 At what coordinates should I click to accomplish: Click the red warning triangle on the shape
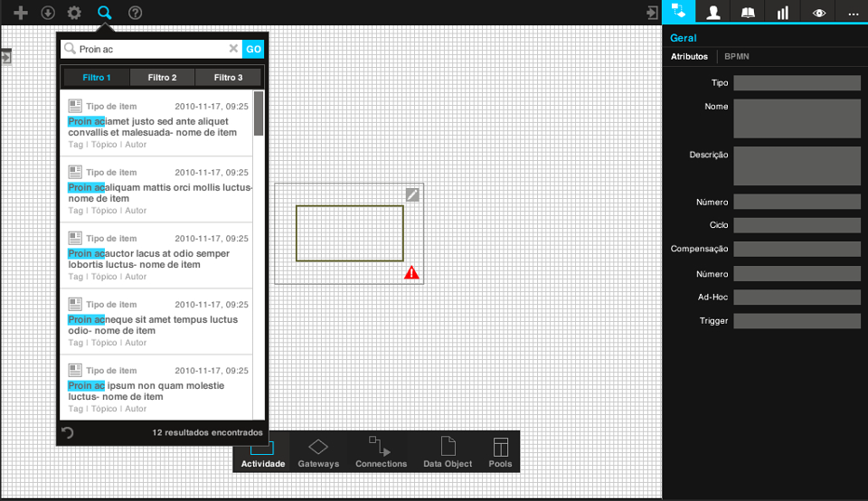[411, 272]
